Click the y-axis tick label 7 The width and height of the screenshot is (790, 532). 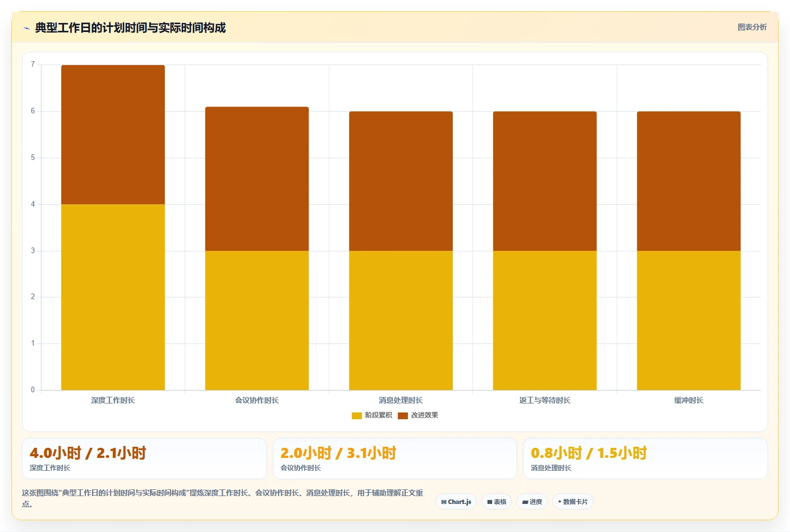(x=33, y=65)
